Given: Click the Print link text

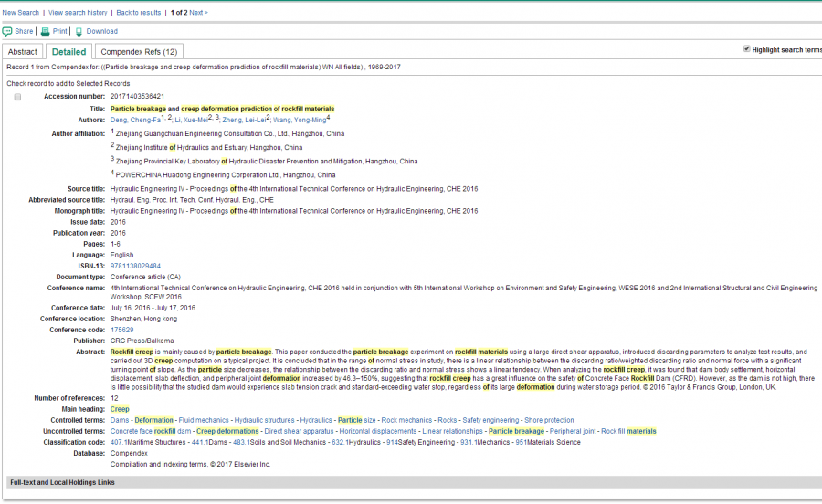Looking at the screenshot, I should click(x=59, y=31).
